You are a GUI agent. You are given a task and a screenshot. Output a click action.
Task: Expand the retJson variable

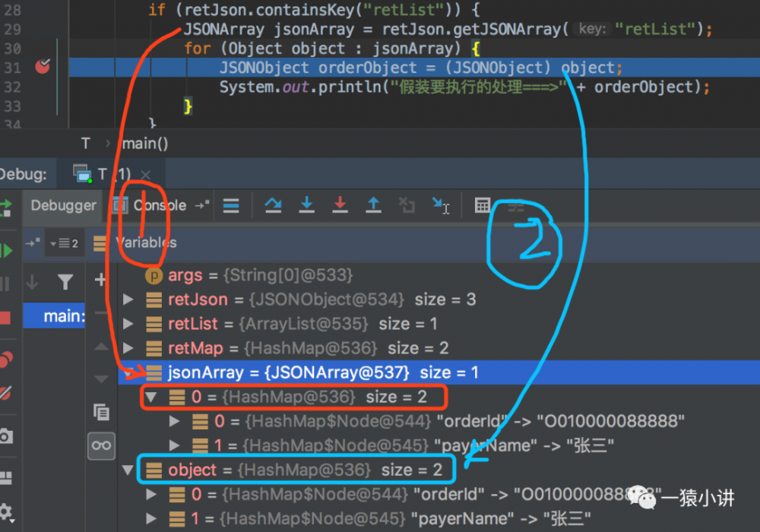tap(128, 299)
